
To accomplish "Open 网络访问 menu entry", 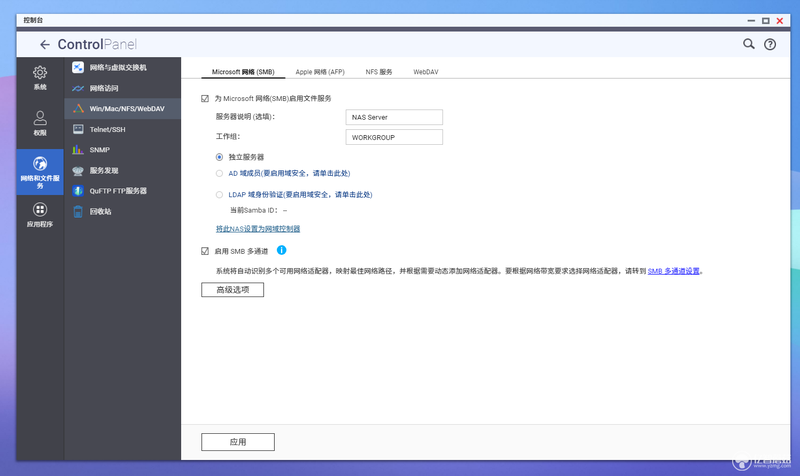I will point(122,88).
